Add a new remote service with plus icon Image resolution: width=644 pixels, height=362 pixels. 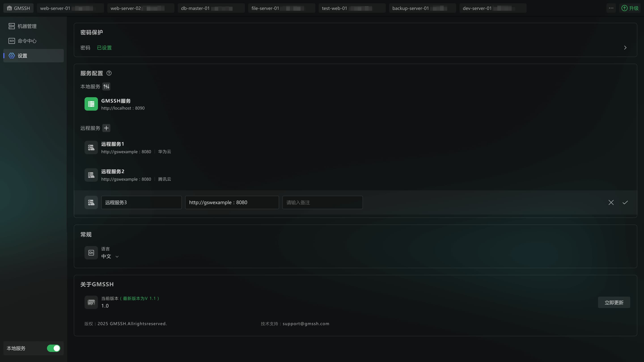pyautogui.click(x=106, y=128)
